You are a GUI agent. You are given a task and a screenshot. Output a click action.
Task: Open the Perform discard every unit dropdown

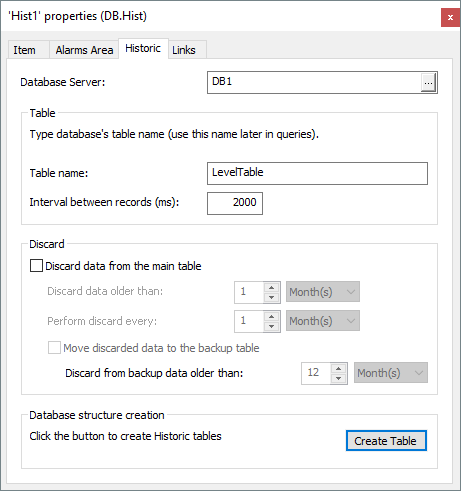click(x=323, y=321)
